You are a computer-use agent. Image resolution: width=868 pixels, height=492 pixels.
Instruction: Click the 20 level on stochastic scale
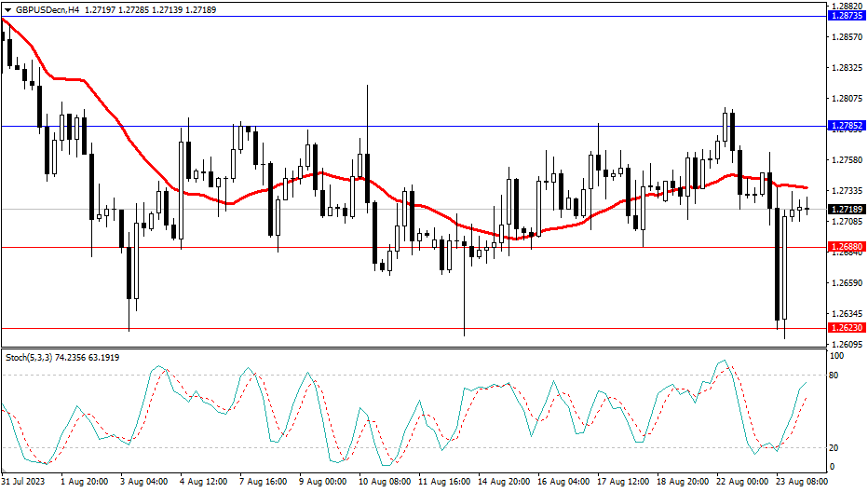[x=835, y=447]
